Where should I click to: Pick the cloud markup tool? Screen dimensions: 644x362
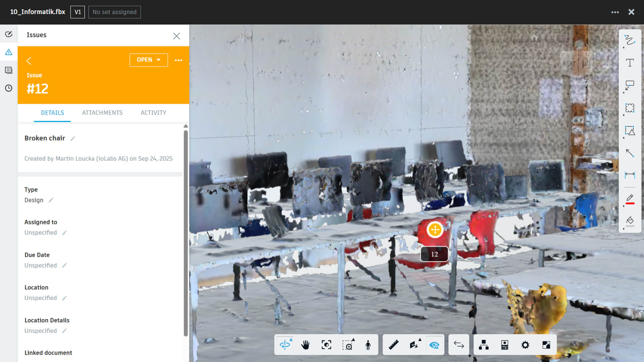point(630,108)
